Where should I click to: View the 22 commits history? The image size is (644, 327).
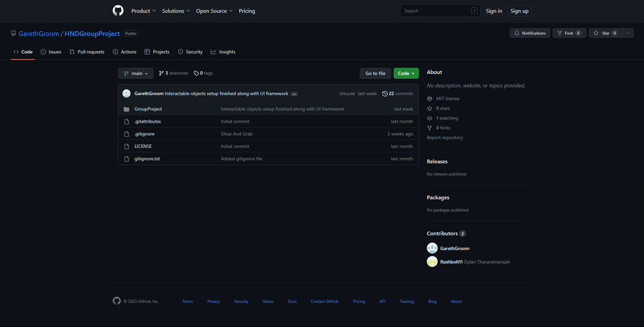click(x=398, y=94)
